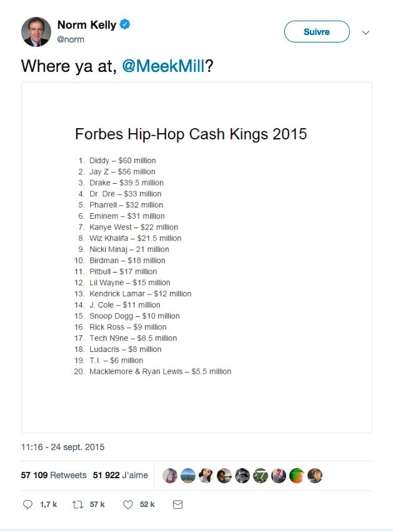Screen dimensions: 393x532
Task: Open the Forbes Cash Kings image
Action: coord(197,257)
